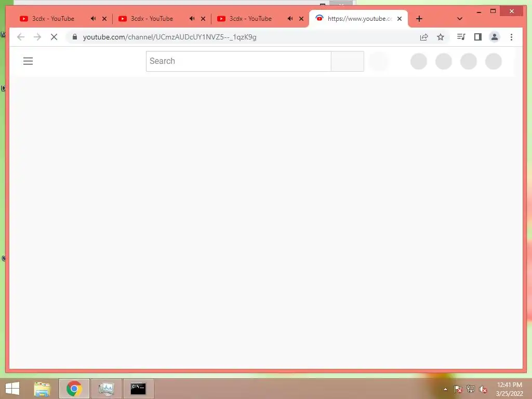Mute audio on second 3cdx tab
The image size is (532, 399).
point(192,19)
